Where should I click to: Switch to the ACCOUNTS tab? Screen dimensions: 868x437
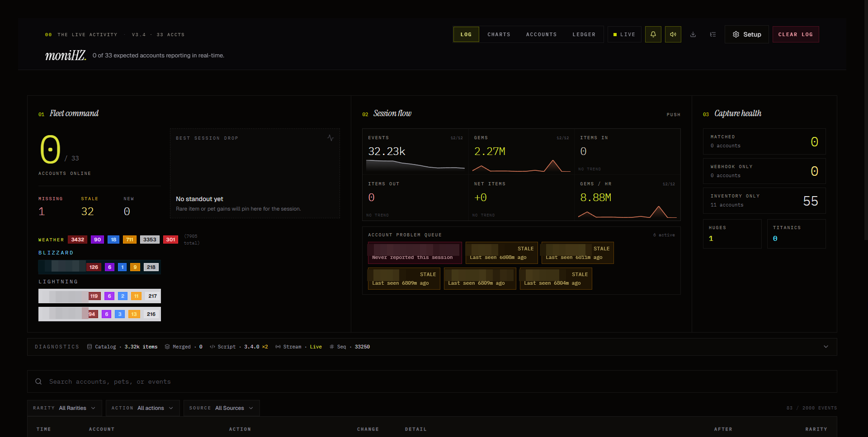click(x=542, y=34)
